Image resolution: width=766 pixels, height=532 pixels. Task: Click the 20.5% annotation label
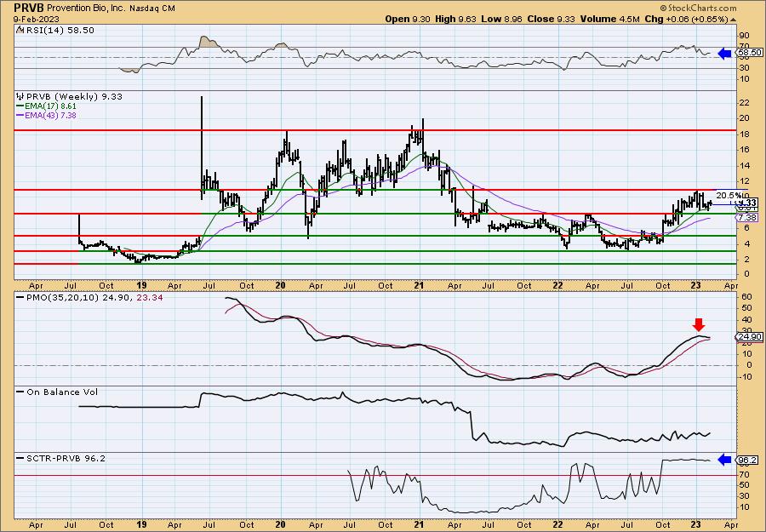(x=729, y=196)
